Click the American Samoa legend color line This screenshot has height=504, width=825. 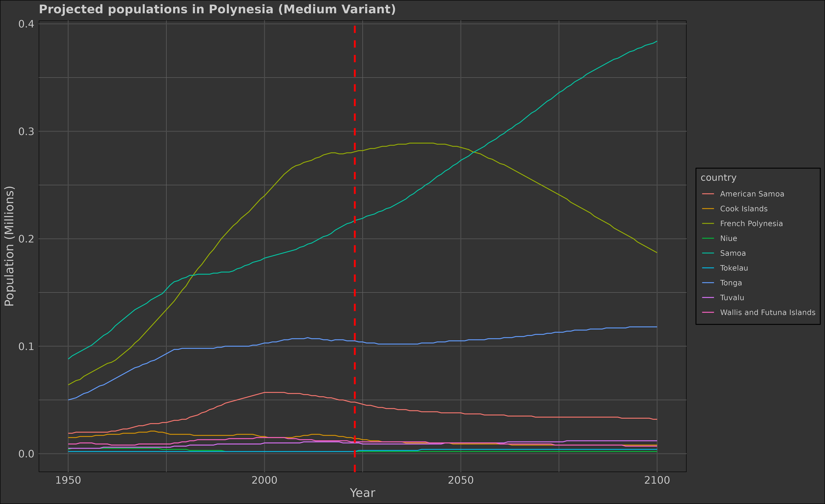(708, 194)
